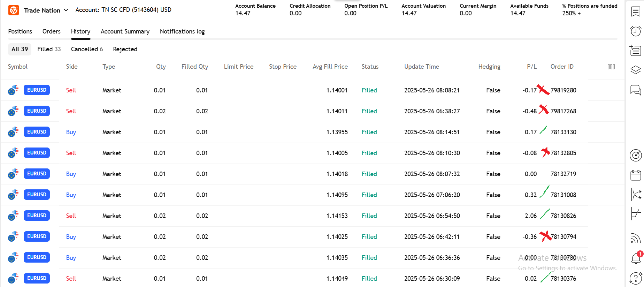Screen dimensions: 644x287
Task: Open the chat bubbles icon
Action: 636,90
